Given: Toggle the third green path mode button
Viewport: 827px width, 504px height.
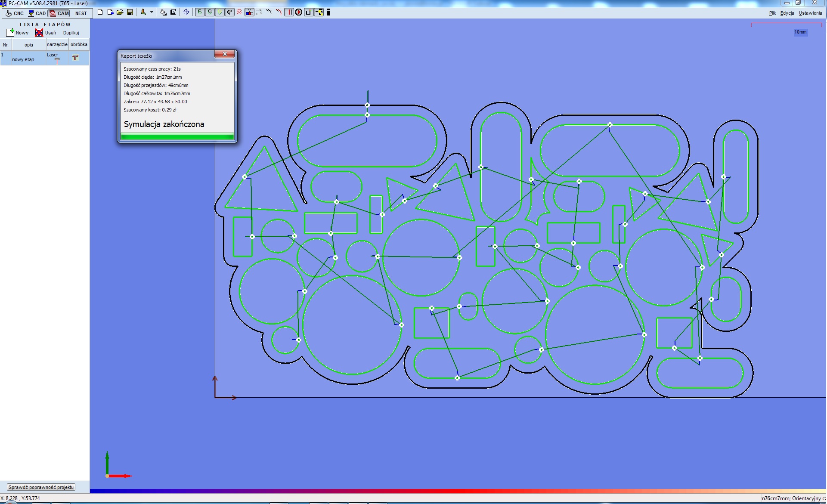Looking at the screenshot, I should [x=220, y=12].
